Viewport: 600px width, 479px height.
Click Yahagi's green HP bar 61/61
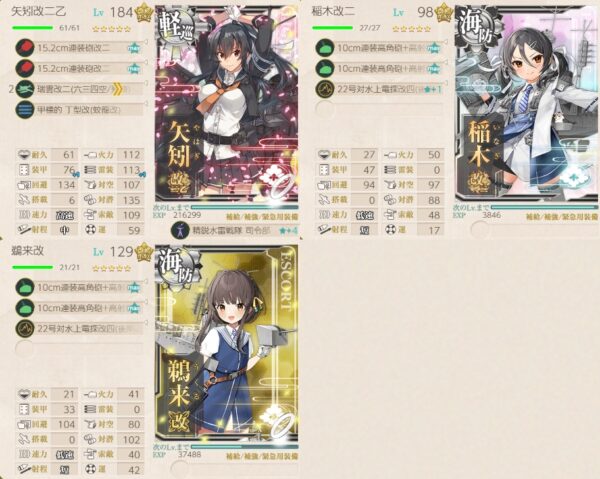(x=33, y=28)
